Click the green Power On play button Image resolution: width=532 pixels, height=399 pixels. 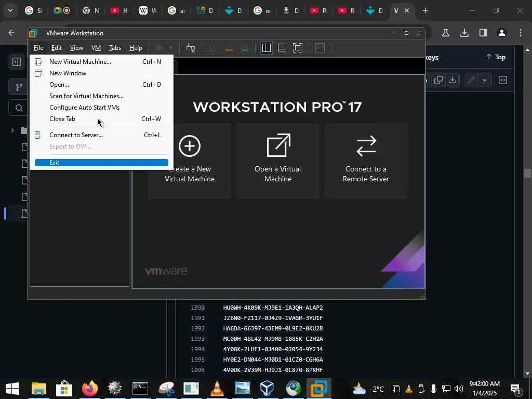[x=159, y=48]
